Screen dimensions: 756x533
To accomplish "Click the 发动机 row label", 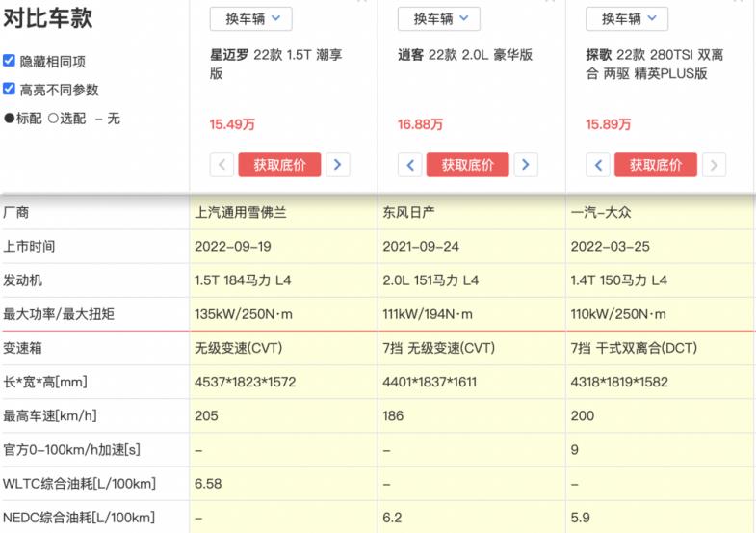I will 23,280.
